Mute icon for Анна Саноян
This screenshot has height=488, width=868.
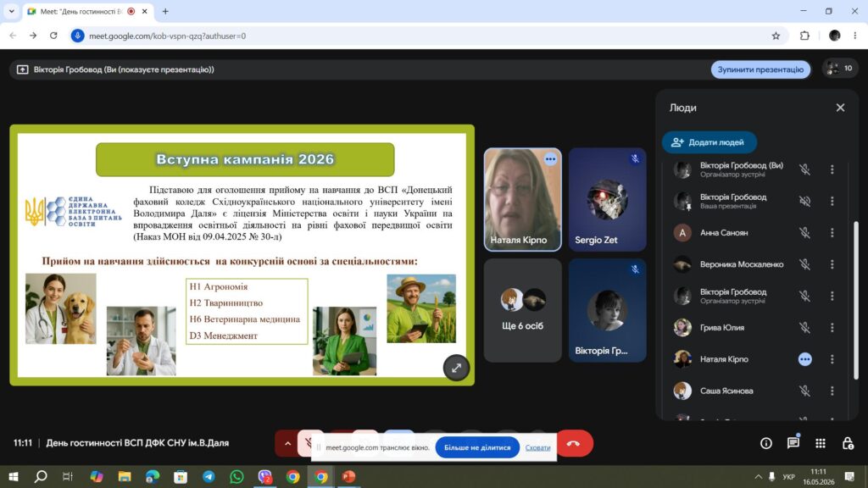pyautogui.click(x=805, y=233)
